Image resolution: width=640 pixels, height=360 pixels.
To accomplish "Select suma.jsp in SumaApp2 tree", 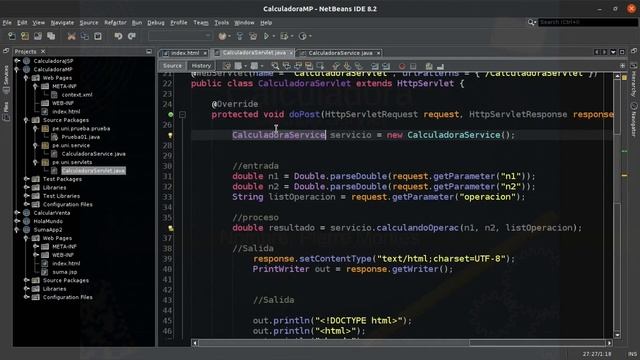I will coord(64,272).
